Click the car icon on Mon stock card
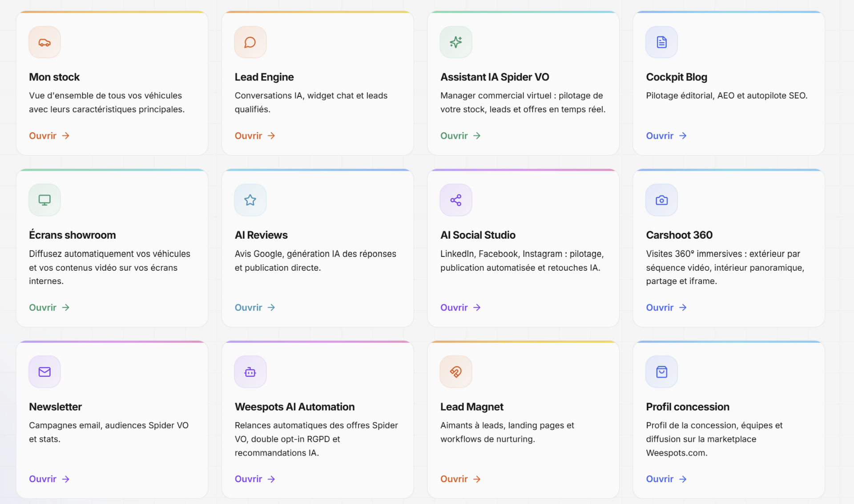Image resolution: width=854 pixels, height=504 pixels. point(44,42)
